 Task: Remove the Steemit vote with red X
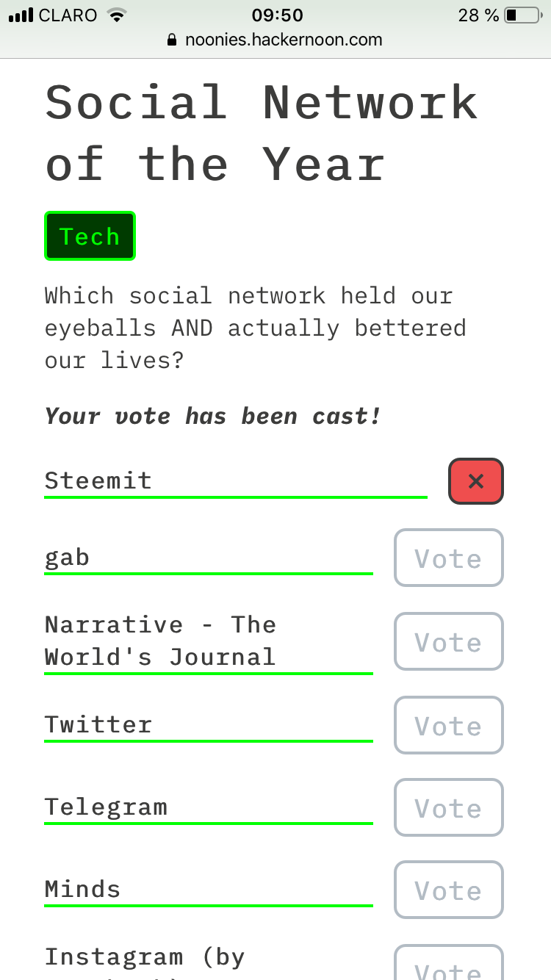pyautogui.click(x=476, y=481)
